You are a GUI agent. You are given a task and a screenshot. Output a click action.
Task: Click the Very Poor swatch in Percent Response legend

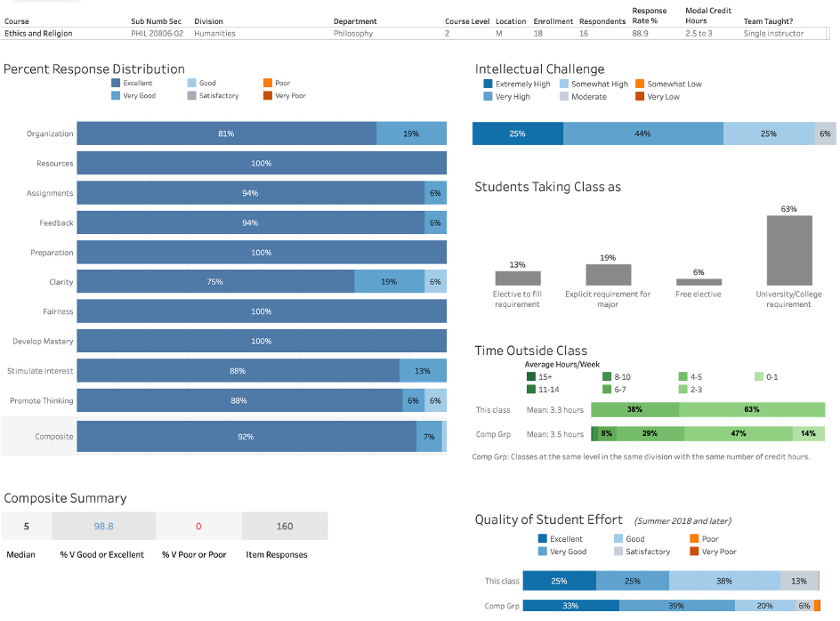tap(268, 96)
